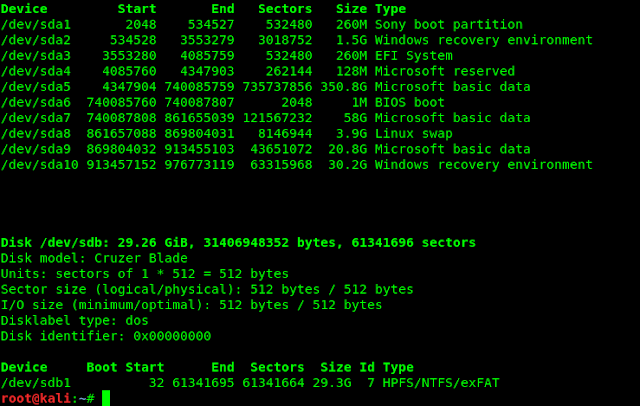Click the Disk identifier 0x00000000 value
640x406 pixels.
point(172,337)
